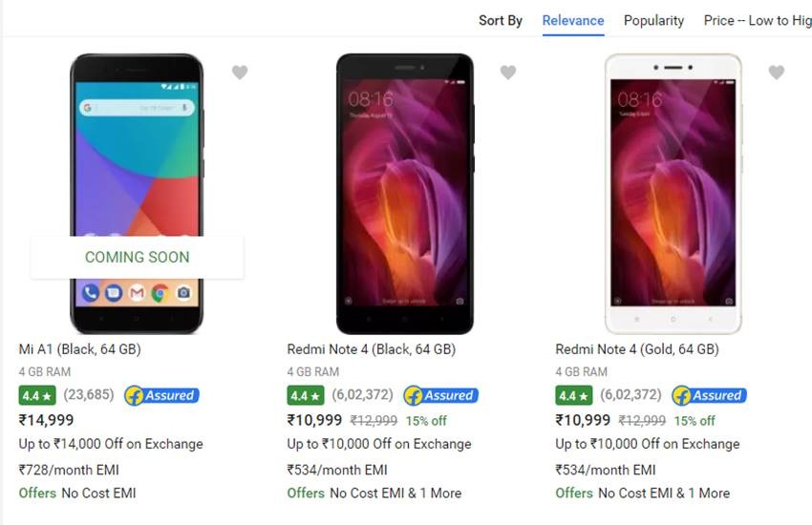Image resolution: width=812 pixels, height=525 pixels.
Task: Click the 4.4 star rating of Mi A1
Action: [x=37, y=395]
